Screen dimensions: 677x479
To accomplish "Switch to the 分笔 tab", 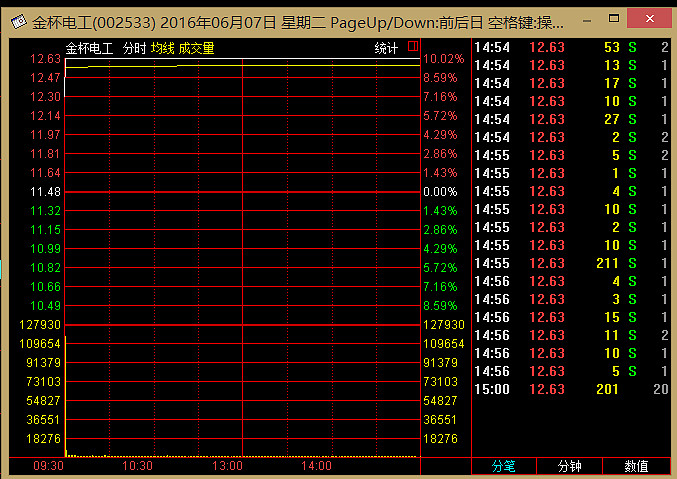I will 503,466.
